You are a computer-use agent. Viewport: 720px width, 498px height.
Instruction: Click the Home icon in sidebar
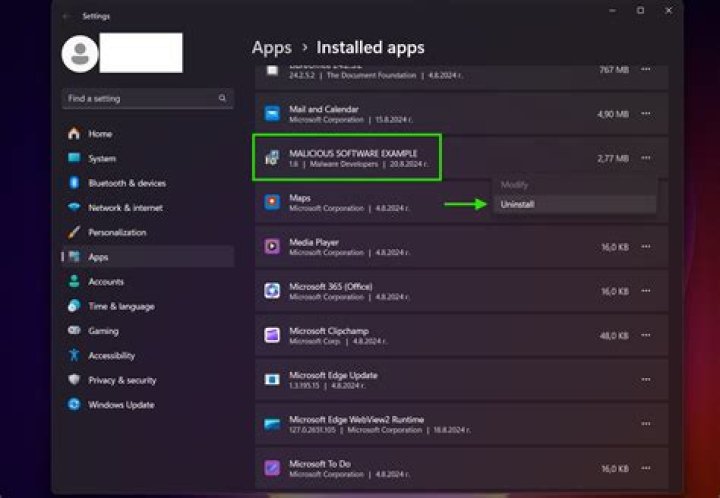click(74, 134)
